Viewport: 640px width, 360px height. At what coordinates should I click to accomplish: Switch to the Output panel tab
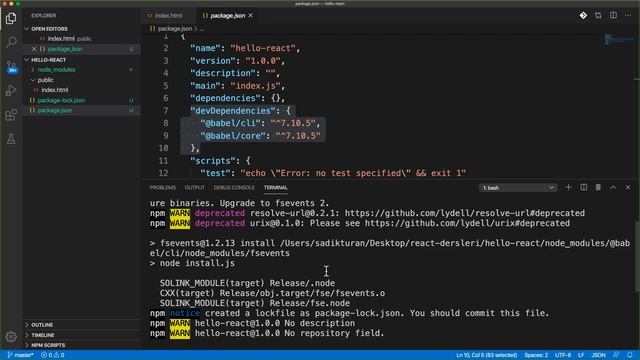pyautogui.click(x=194, y=187)
